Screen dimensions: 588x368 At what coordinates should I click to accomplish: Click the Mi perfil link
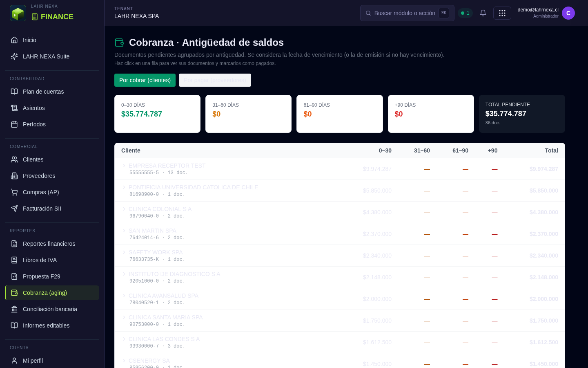click(52, 361)
